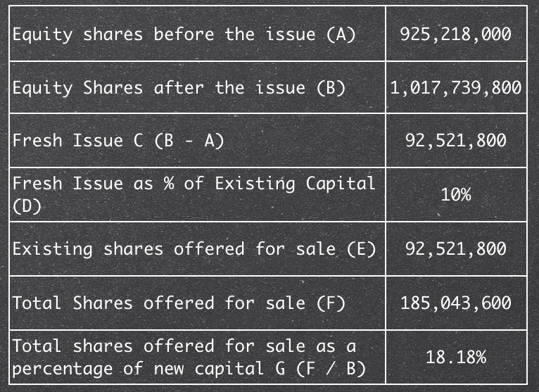Select 92,521,800 in Existing shares offered row
The image size is (539, 392).
coord(455,249)
